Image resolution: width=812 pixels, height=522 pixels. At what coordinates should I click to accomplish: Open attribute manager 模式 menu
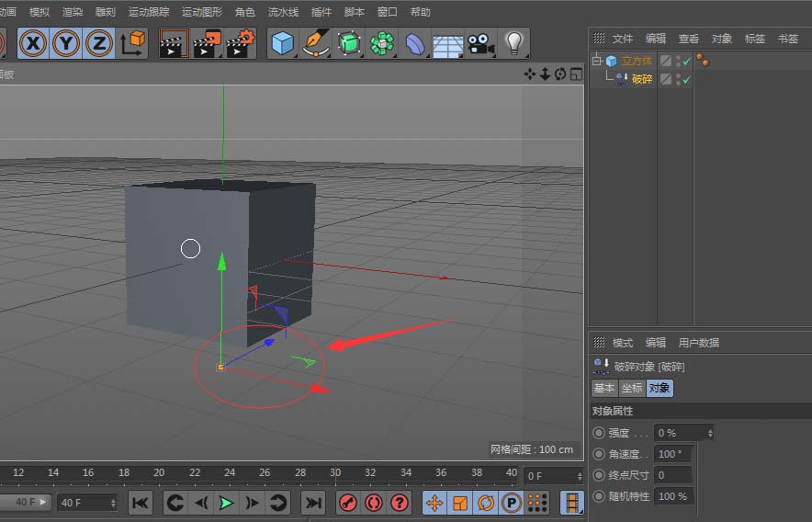tap(623, 343)
